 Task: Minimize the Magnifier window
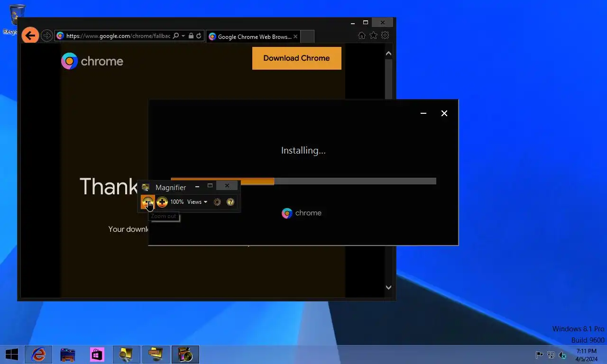tap(197, 186)
